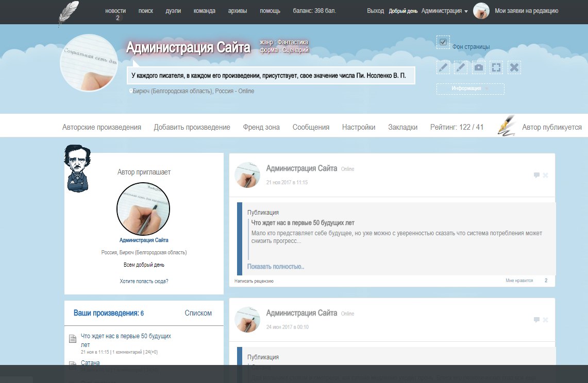Open помощь in top navigation
Viewport: 588px width, 383px height.
[270, 11]
